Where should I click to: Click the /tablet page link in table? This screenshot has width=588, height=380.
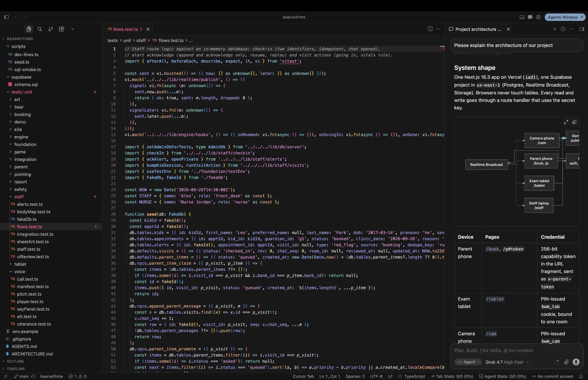click(x=495, y=299)
